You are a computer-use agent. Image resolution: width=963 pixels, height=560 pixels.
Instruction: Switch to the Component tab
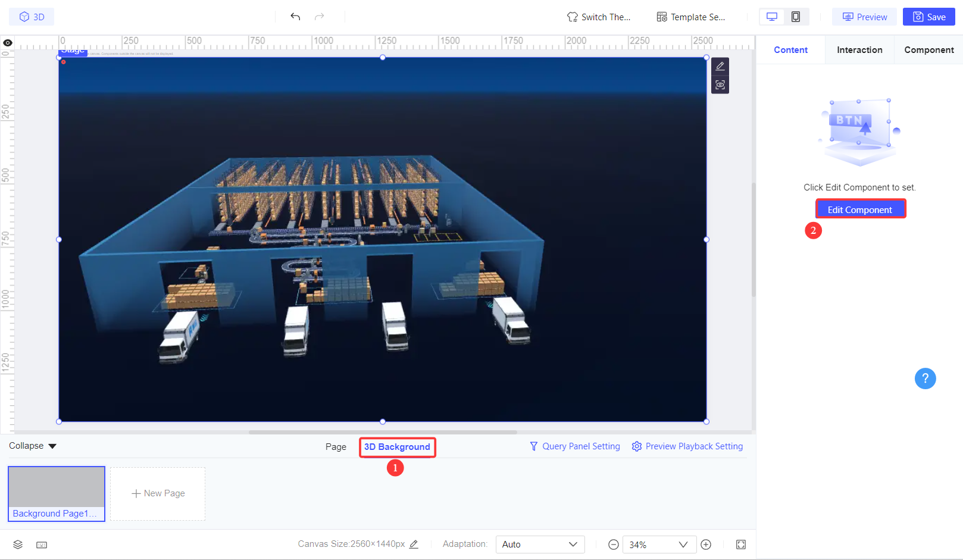pyautogui.click(x=928, y=50)
